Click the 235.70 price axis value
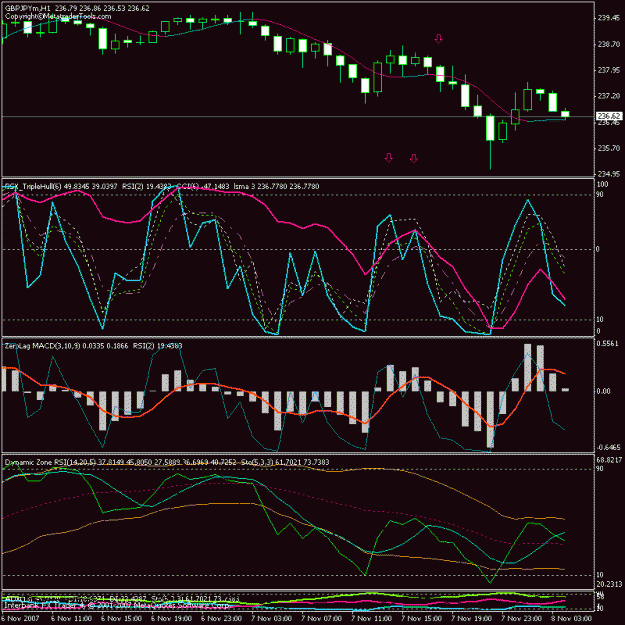625x625 pixels. point(608,148)
